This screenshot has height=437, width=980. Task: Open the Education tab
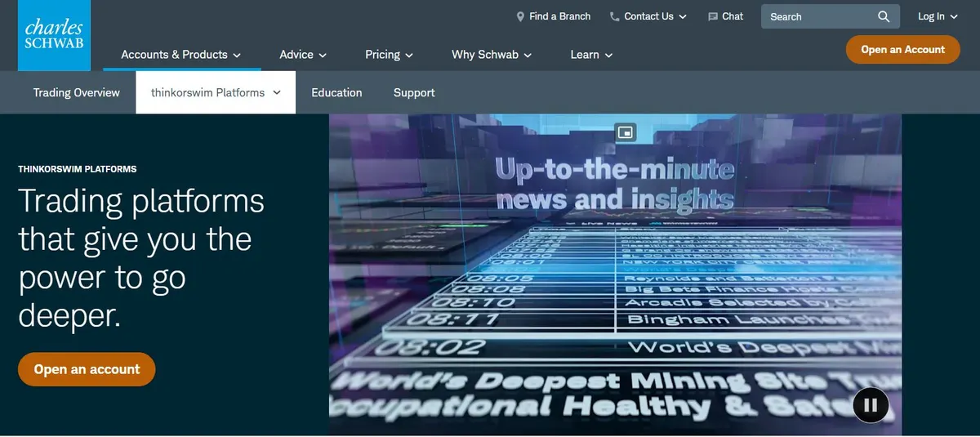click(x=336, y=92)
